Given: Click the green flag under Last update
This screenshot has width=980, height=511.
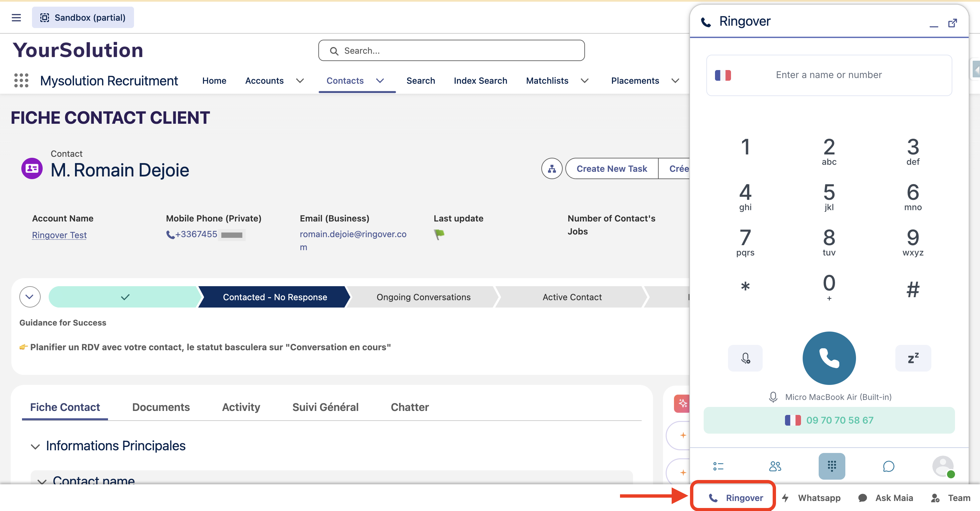Looking at the screenshot, I should point(439,234).
